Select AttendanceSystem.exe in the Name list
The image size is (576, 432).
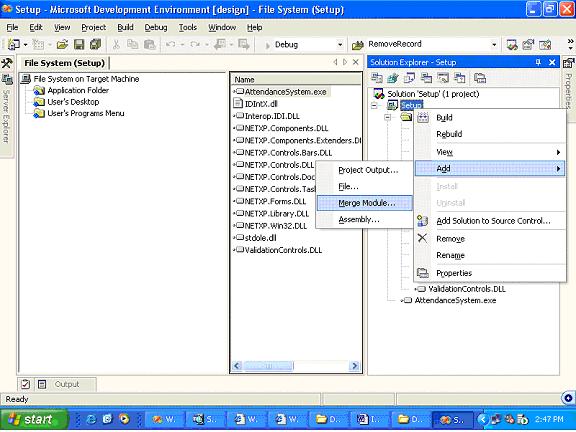click(285, 92)
